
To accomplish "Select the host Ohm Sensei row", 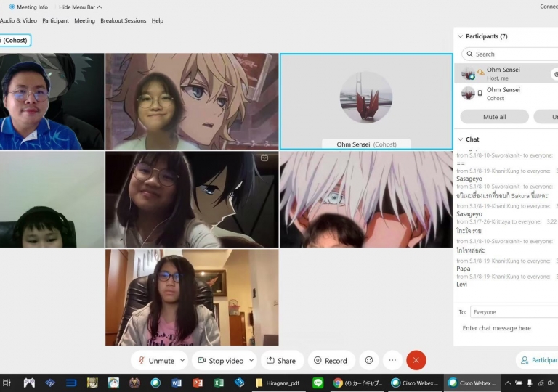I will pos(506,73).
